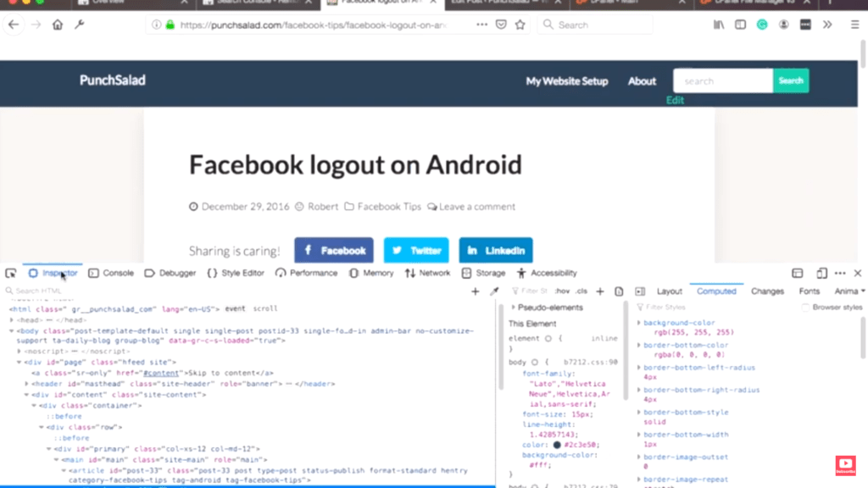Share the post on LinkedIn
This screenshot has width=868, height=488.
point(496,251)
